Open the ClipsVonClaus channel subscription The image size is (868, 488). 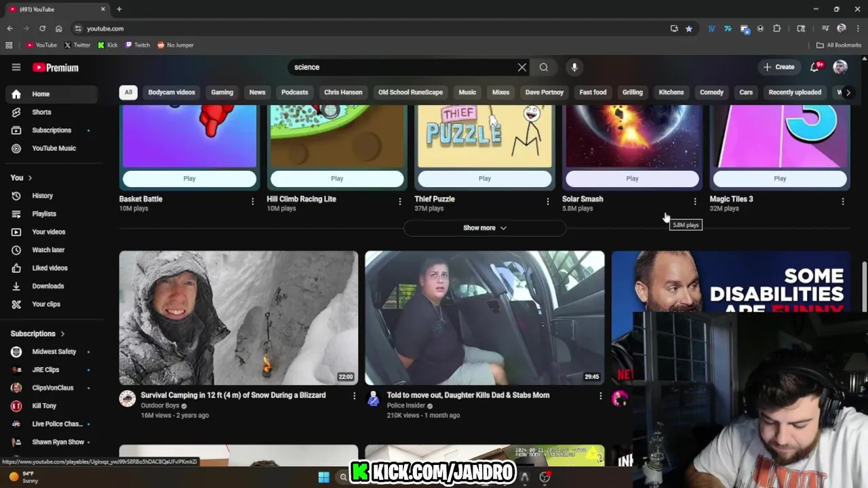[x=52, y=388]
